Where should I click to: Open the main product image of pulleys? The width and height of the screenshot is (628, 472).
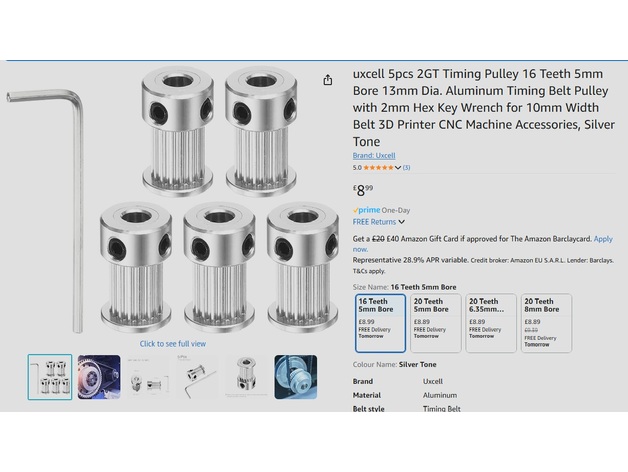(172, 200)
